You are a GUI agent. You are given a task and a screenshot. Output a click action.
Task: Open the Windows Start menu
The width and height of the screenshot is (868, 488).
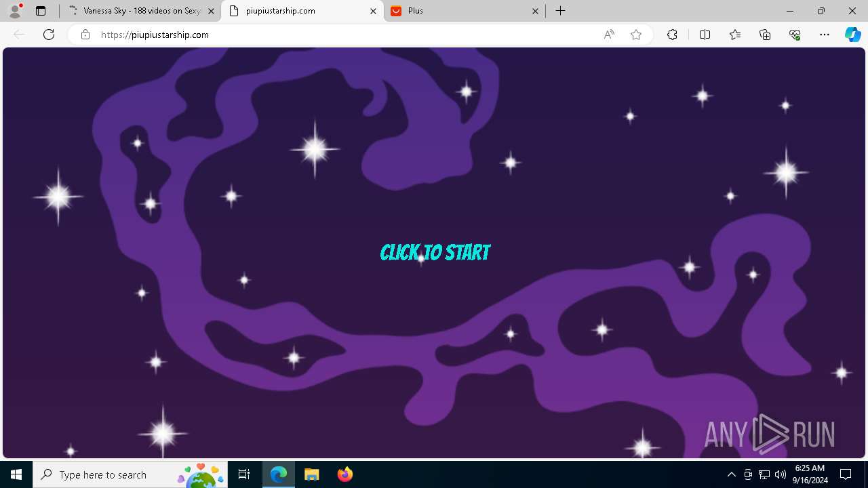[16, 474]
